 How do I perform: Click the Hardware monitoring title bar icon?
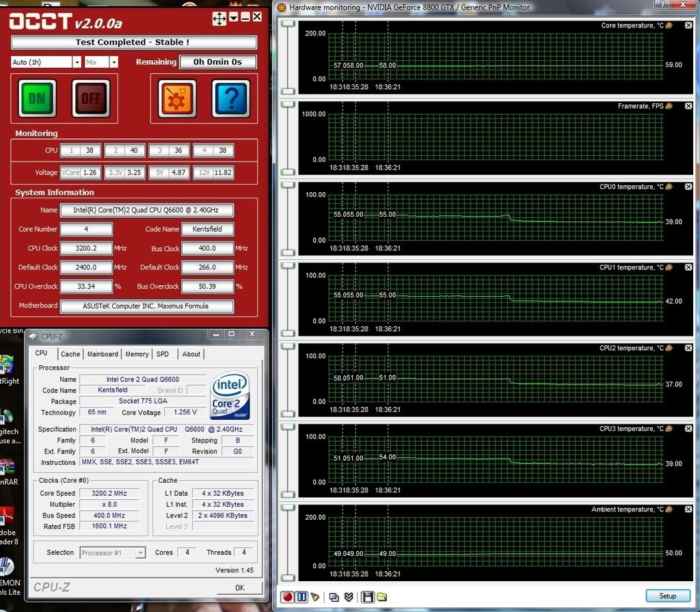[282, 7]
